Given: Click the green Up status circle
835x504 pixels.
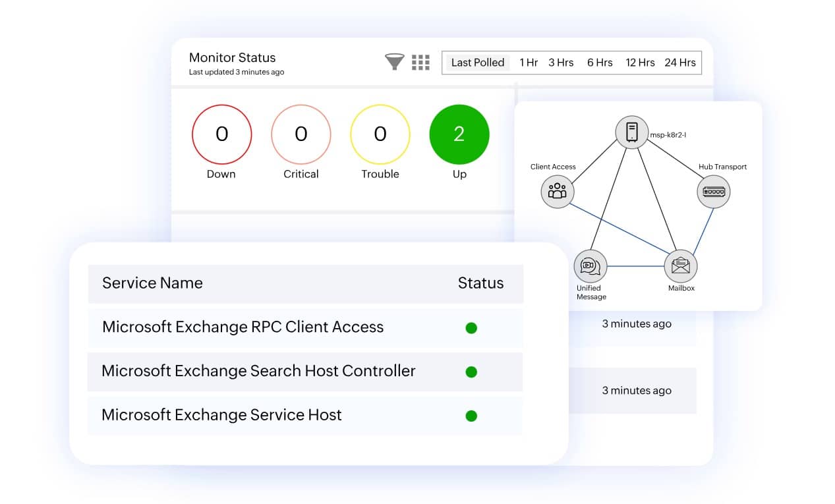Looking at the screenshot, I should point(459,134).
